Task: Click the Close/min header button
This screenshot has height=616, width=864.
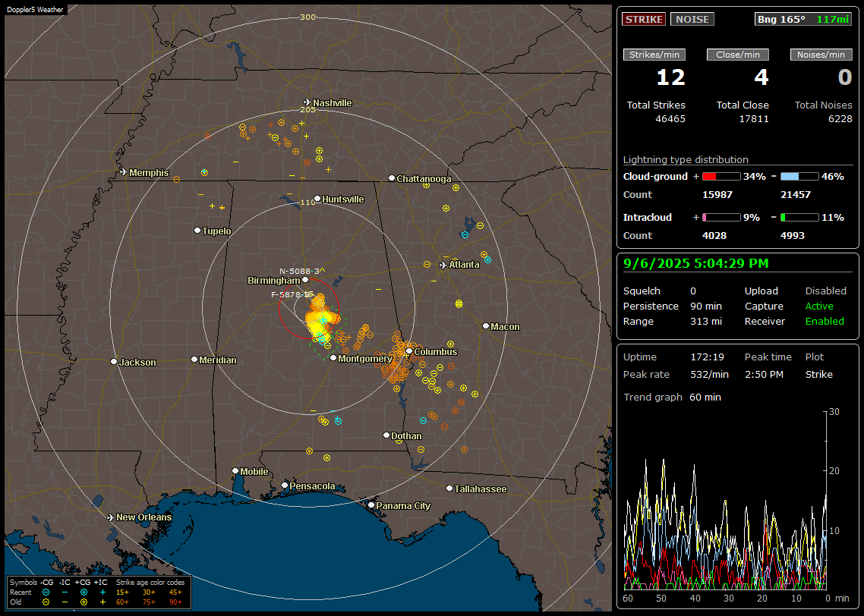Action: 738,55
